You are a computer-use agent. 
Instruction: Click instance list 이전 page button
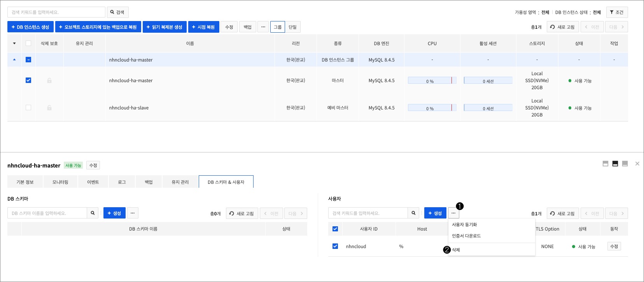click(592, 27)
